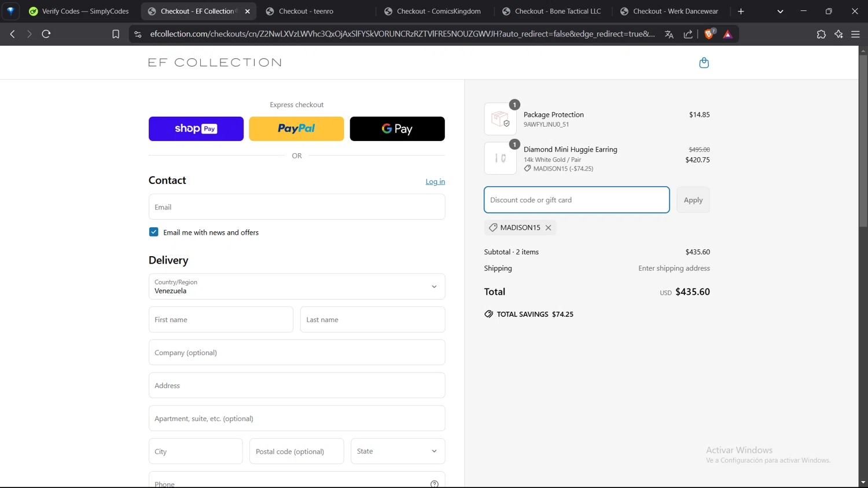Viewport: 868px width, 488px height.
Task: Click the page vertical scrollbar thumb
Action: point(863,141)
